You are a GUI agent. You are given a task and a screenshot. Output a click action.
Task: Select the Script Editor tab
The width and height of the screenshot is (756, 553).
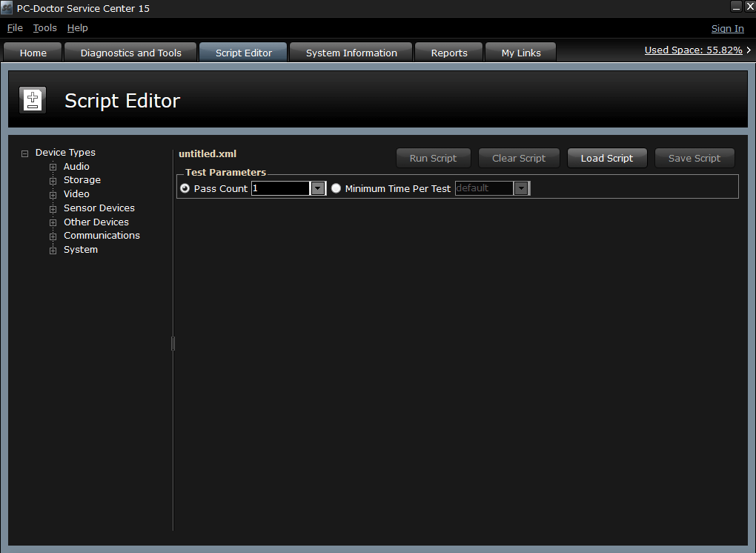(x=244, y=53)
